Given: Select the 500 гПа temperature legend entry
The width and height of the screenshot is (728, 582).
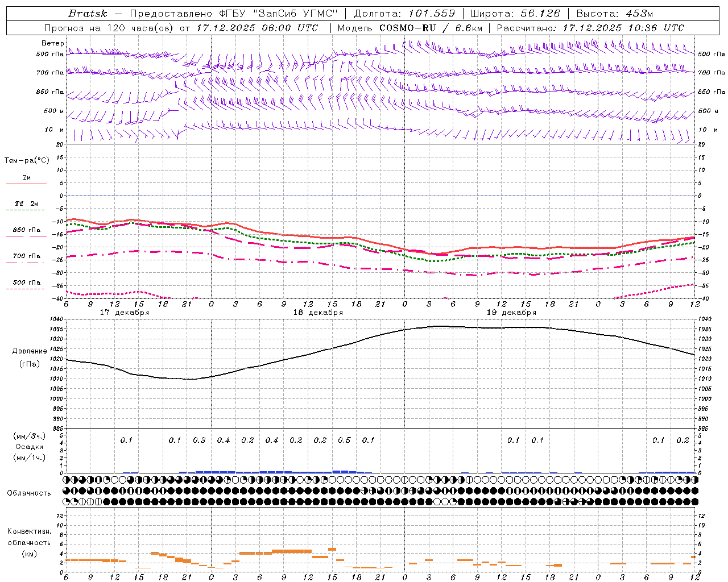Looking at the screenshot, I should pyautogui.click(x=26, y=282).
